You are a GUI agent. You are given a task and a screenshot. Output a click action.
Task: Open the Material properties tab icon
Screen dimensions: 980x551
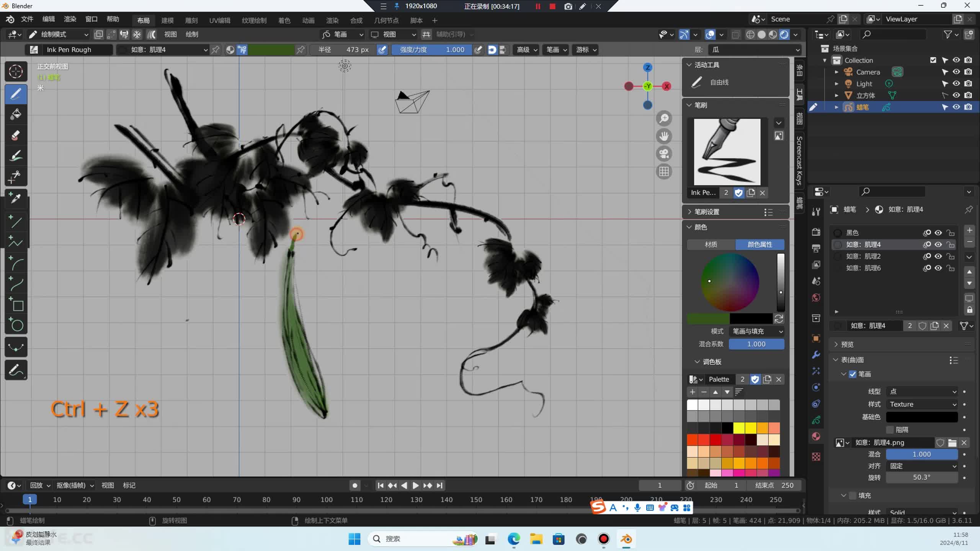point(816,437)
